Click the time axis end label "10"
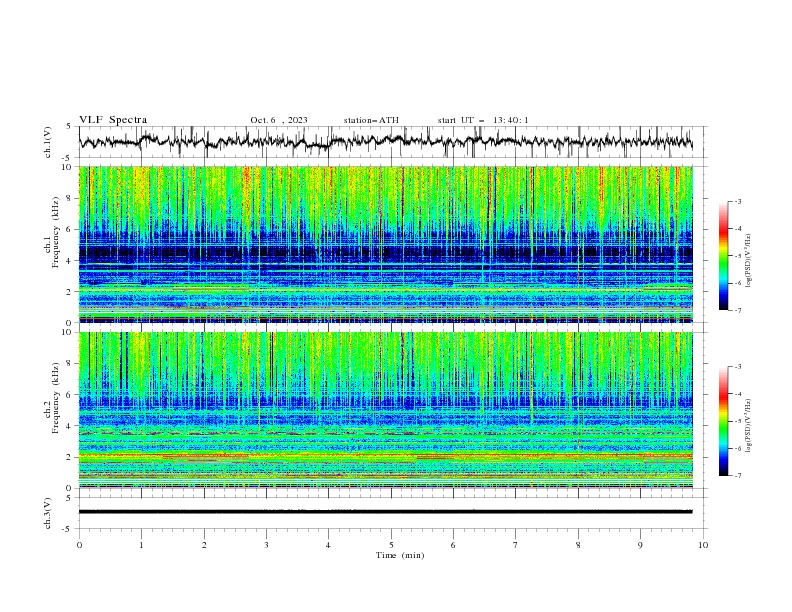This screenshot has width=792, height=612. coord(703,545)
